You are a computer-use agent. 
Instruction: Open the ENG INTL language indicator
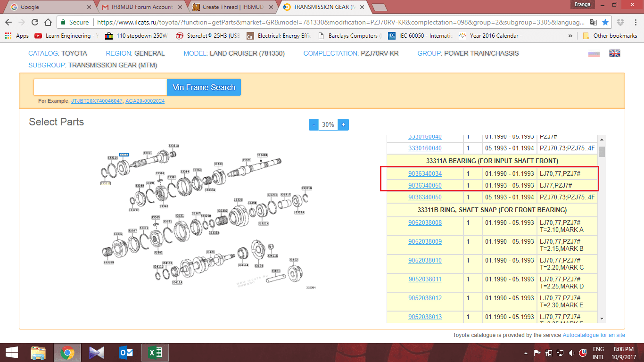(x=598, y=353)
